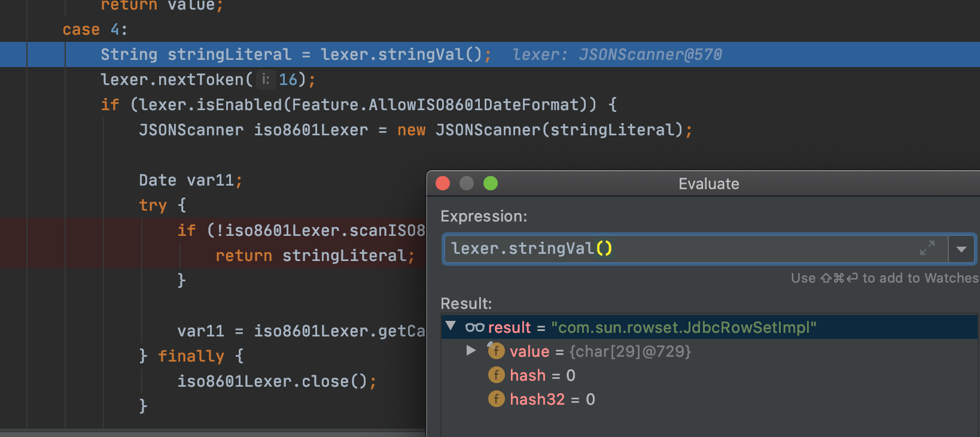The width and height of the screenshot is (980, 437).
Task: Click the inline debug value lexer: JSONScanner@570
Action: (617, 54)
